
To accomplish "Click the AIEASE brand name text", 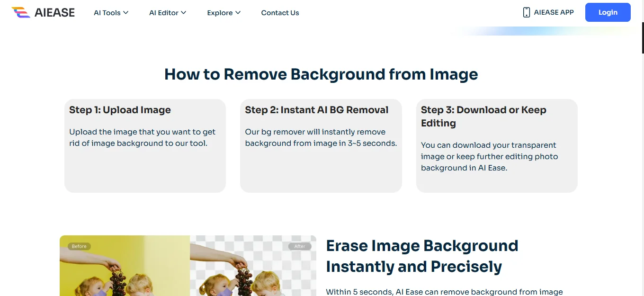I will point(54,13).
